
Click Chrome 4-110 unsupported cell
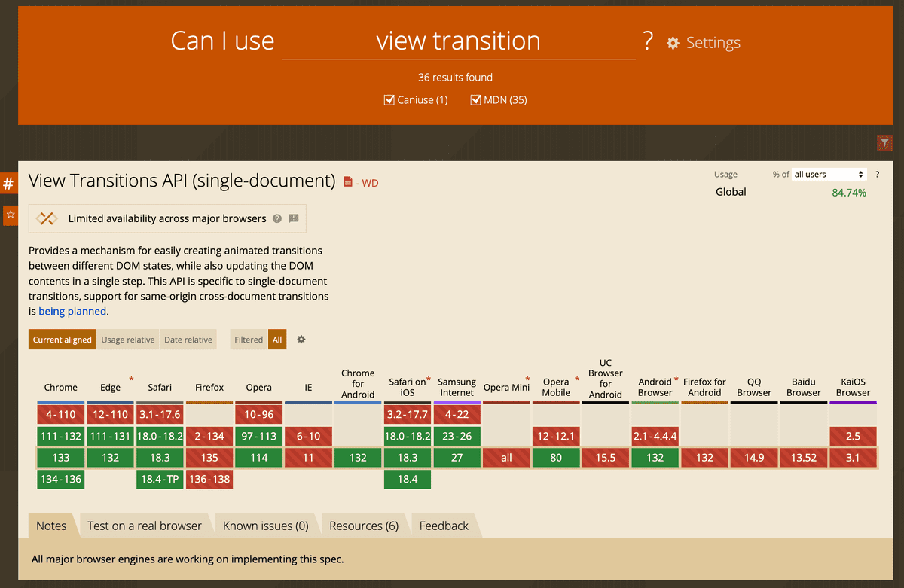[x=61, y=414]
